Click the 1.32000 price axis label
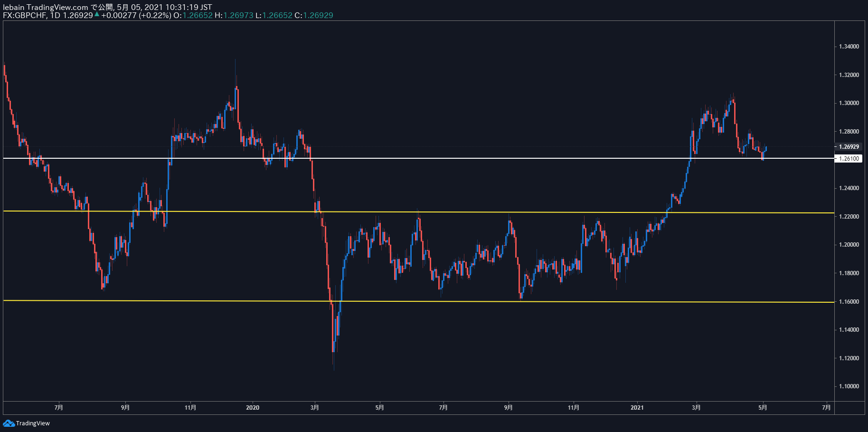This screenshot has height=432, width=868. coord(849,75)
